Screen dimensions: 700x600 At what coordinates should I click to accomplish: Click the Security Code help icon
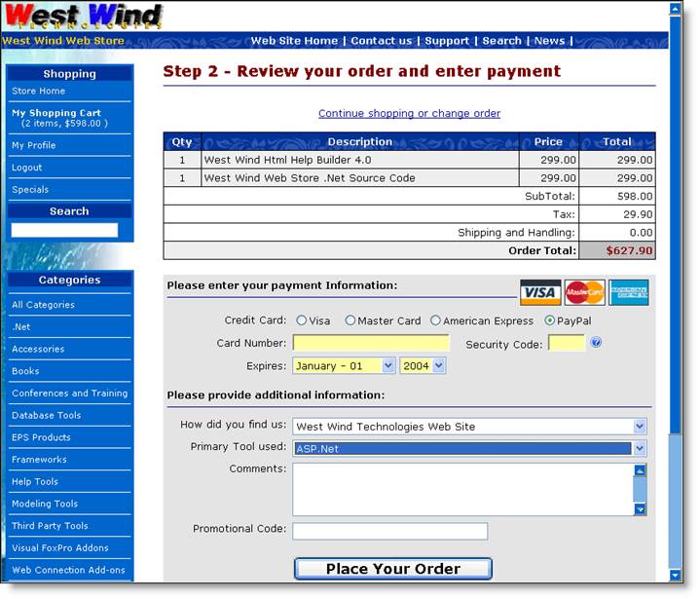(x=597, y=343)
